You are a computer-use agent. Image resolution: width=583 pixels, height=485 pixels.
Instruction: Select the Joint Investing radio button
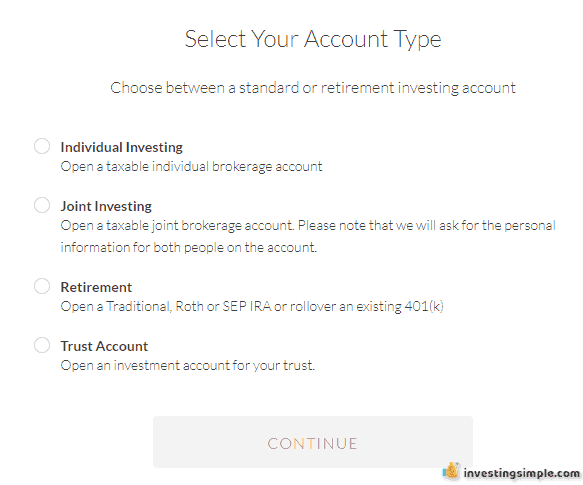pyautogui.click(x=42, y=205)
